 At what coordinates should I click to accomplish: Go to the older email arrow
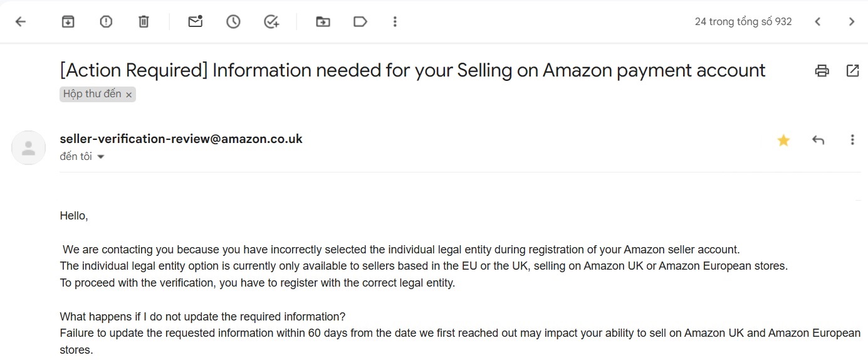coord(851,22)
